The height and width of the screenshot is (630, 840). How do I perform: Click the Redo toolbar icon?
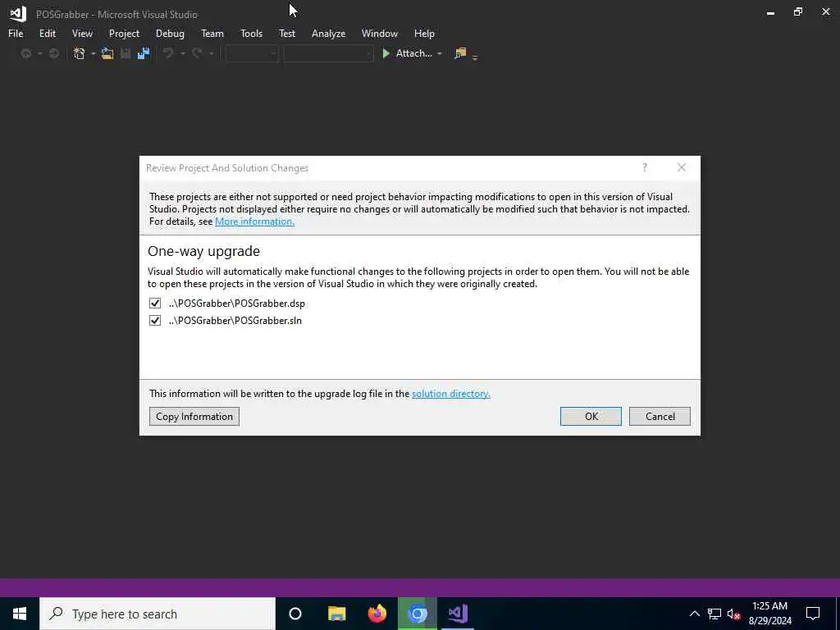pos(197,53)
